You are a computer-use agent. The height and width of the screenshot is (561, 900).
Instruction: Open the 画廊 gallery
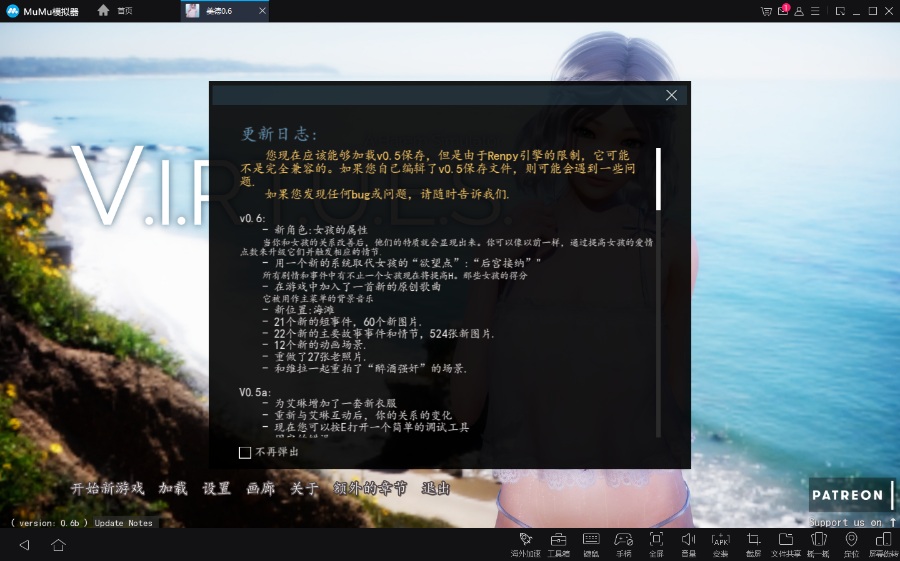click(261, 489)
